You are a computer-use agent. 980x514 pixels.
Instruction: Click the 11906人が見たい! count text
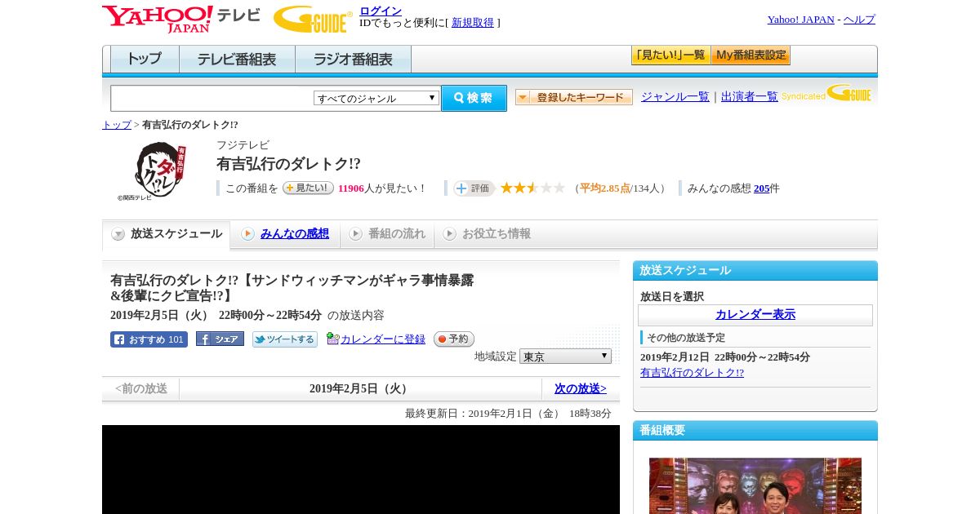(x=382, y=188)
